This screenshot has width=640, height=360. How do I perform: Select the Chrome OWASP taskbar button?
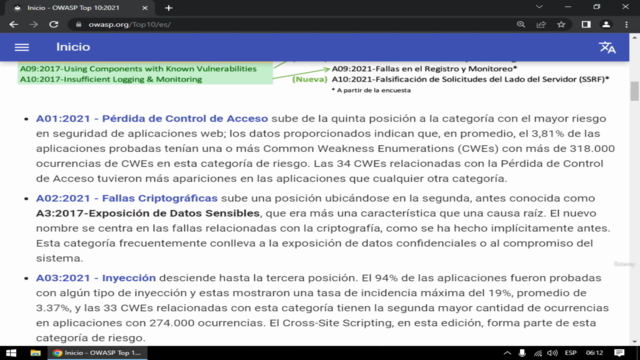coord(98,353)
